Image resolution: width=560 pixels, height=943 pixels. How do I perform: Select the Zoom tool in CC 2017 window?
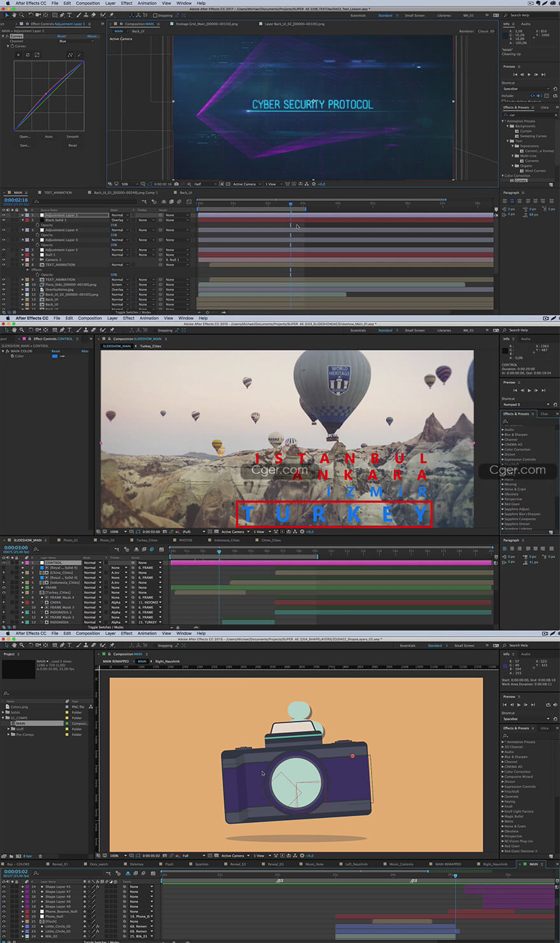click(21, 15)
